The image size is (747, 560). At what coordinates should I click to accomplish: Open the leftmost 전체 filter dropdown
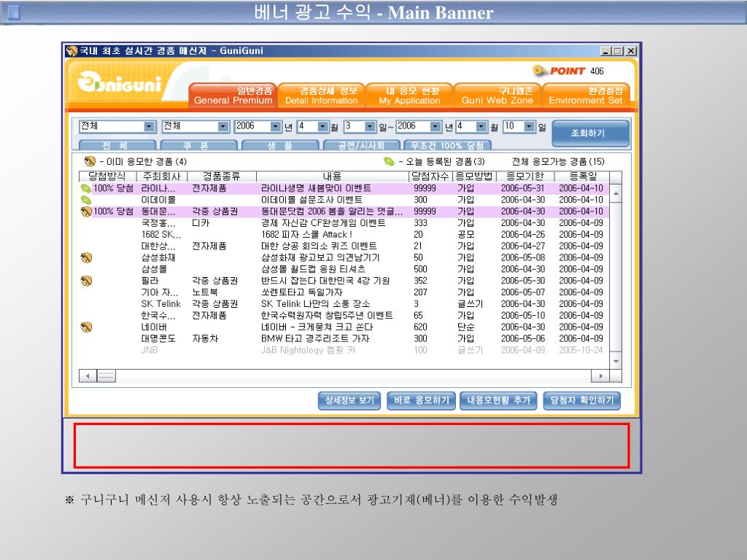[x=149, y=126]
